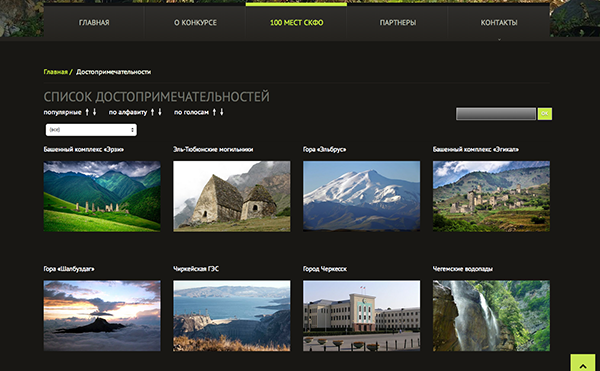Open the (все) region filter dropdown
600x371 pixels.
[x=91, y=130]
